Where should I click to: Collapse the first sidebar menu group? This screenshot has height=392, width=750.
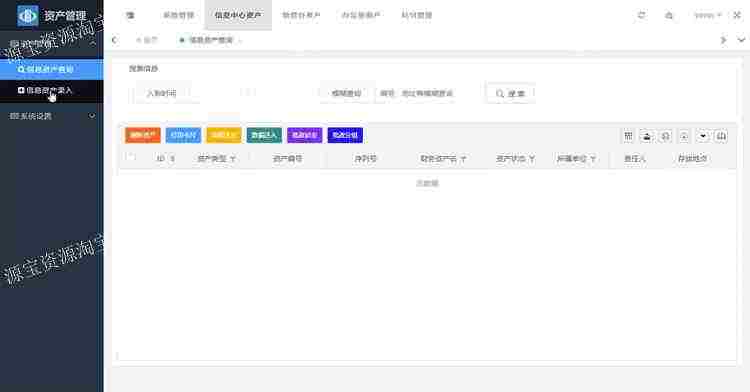tap(52, 44)
